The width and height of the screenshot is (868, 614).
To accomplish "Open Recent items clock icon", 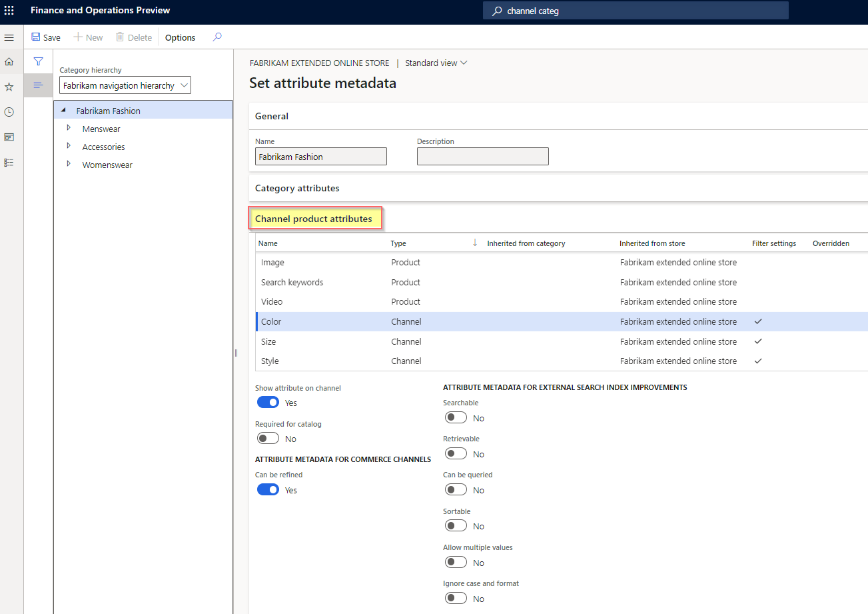I will click(x=9, y=111).
